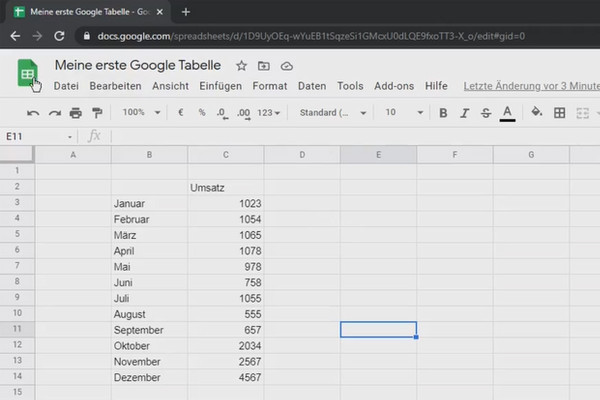Viewport: 600px width, 400px height.
Task: Select the cell containing Oktober
Action: [149, 346]
